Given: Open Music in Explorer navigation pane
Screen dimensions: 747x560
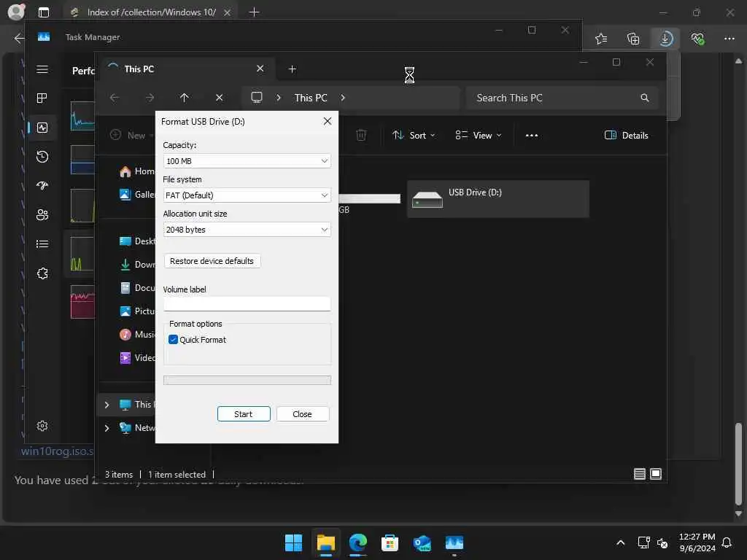Looking at the screenshot, I should tap(137, 334).
